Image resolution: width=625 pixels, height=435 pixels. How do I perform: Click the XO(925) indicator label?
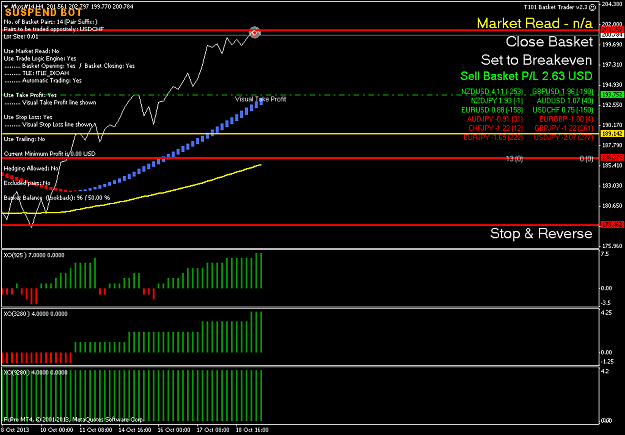(x=34, y=255)
